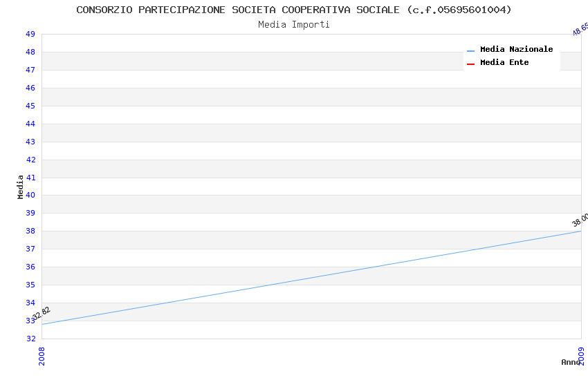Click the Media y-axis title

tap(20, 187)
